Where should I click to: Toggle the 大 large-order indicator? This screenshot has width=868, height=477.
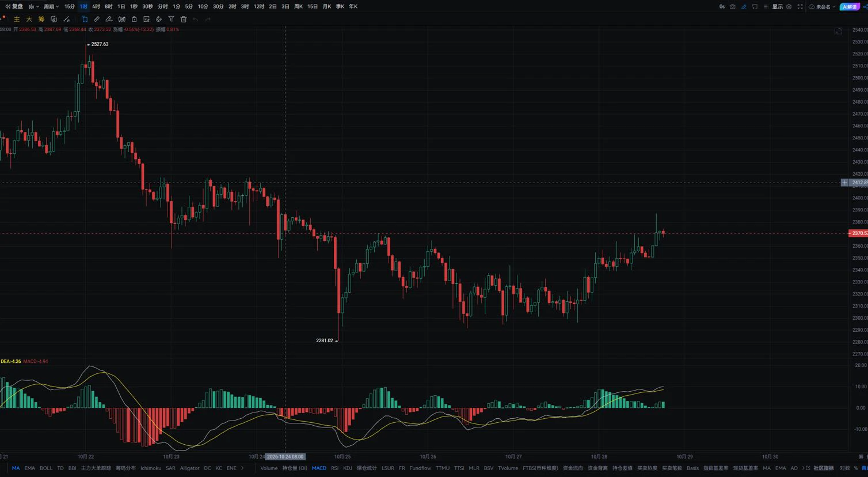pos(29,19)
